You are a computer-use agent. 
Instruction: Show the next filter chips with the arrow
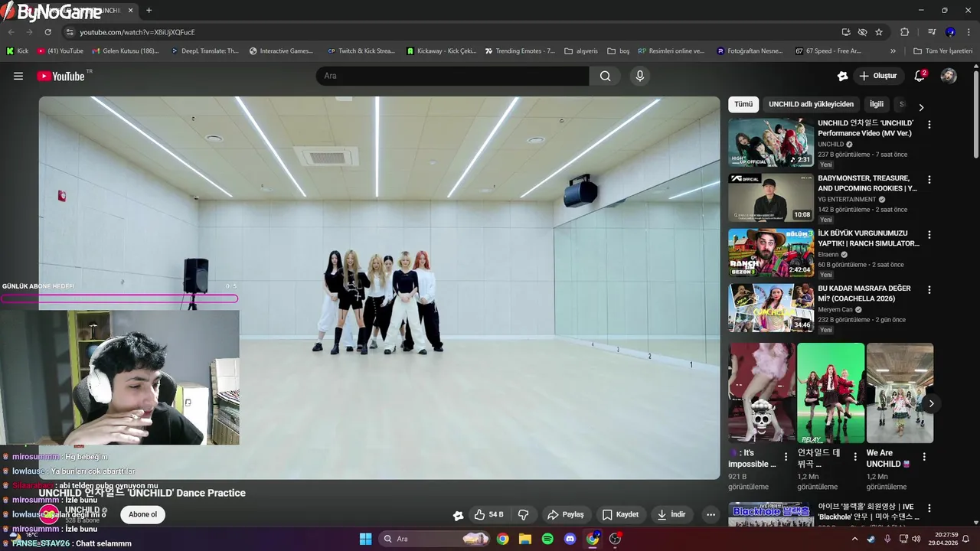(x=921, y=107)
